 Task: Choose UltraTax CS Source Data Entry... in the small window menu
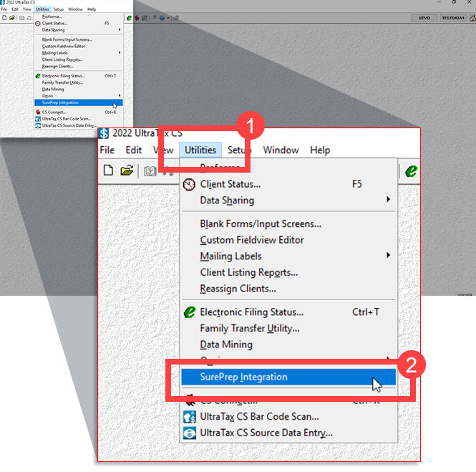(x=79, y=125)
